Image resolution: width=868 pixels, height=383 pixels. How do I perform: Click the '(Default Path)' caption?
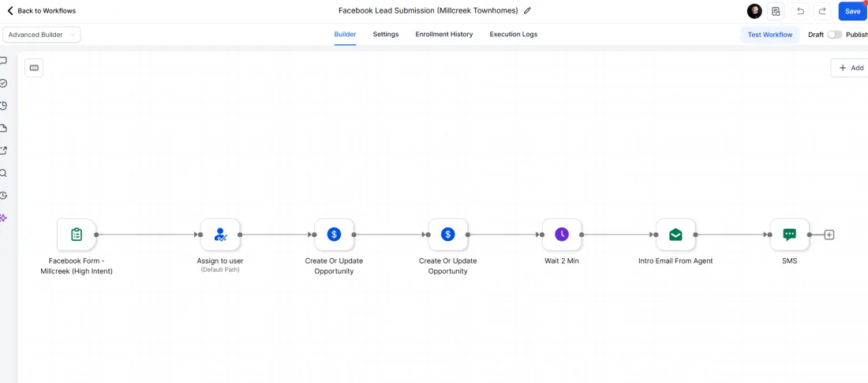coord(220,270)
